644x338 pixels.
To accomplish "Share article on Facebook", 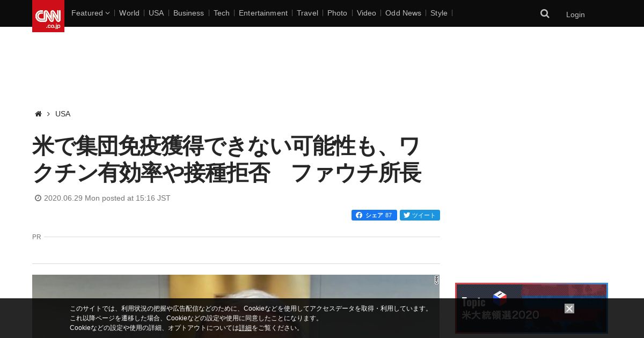I will tap(374, 215).
